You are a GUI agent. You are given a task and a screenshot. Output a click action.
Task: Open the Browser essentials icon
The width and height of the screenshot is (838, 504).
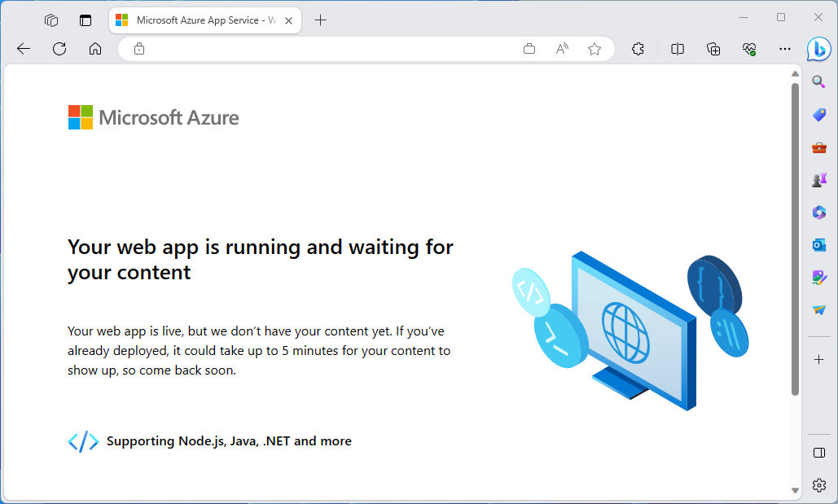[748, 49]
